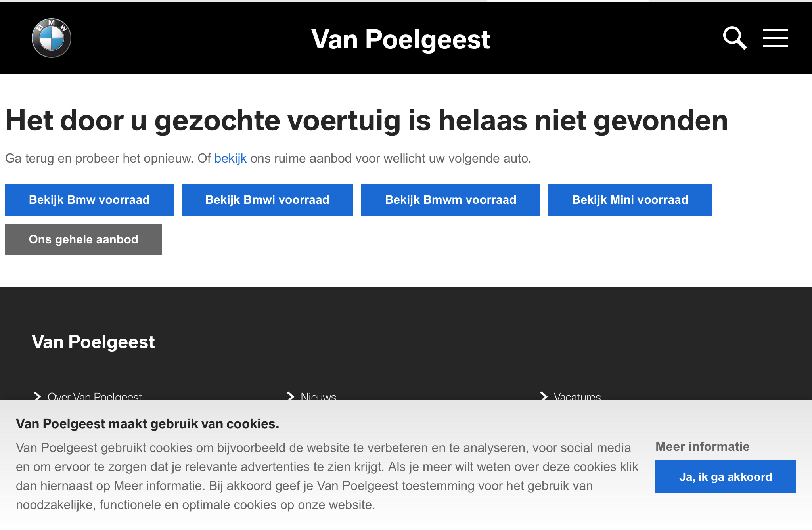Viewport: 812px width, 530px height.
Task: Click Bekijk Bmw voorraad button
Action: tap(89, 200)
